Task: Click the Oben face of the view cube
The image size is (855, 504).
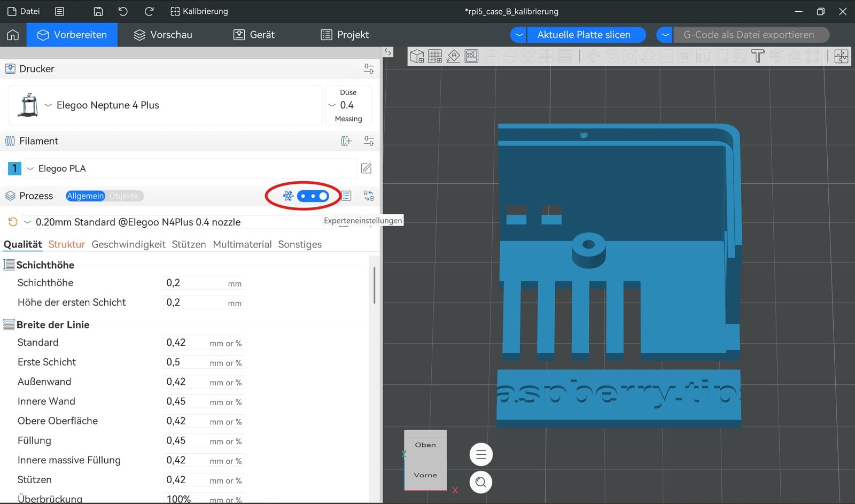Action: coord(425,445)
